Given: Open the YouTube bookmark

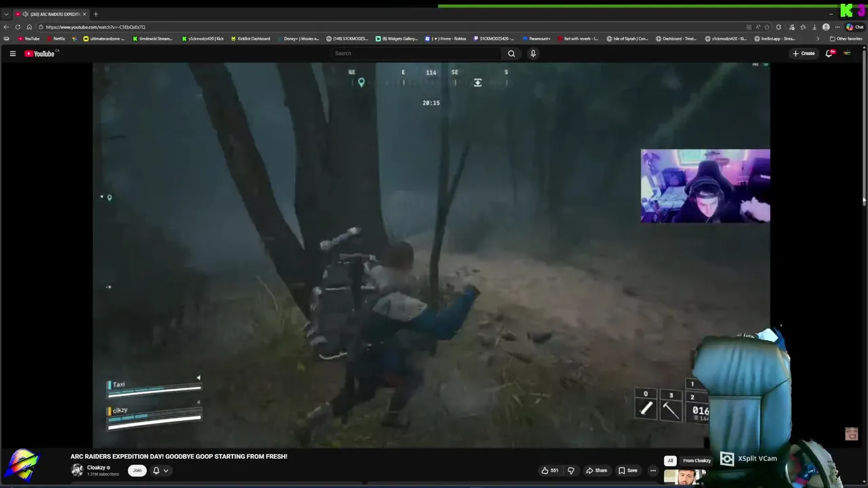Looking at the screenshot, I should pyautogui.click(x=28, y=39).
